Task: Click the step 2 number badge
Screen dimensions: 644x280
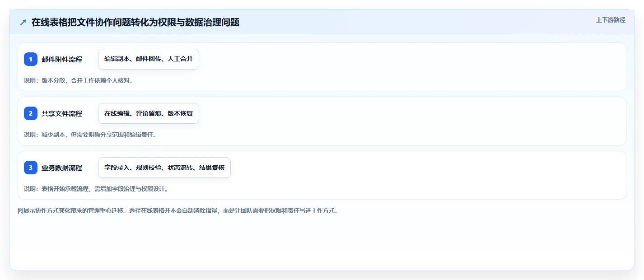Action: coord(31,113)
